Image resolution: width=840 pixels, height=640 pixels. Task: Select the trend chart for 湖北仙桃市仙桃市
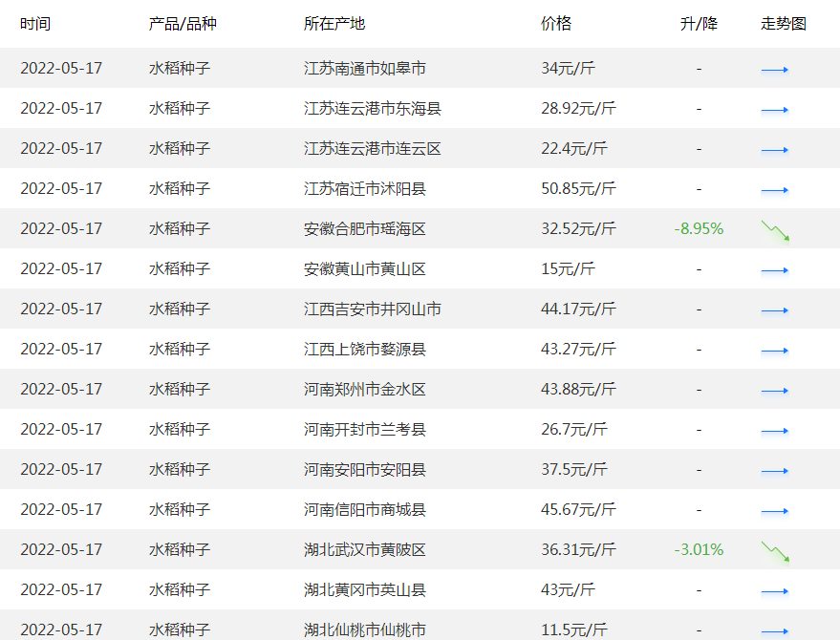click(x=774, y=629)
